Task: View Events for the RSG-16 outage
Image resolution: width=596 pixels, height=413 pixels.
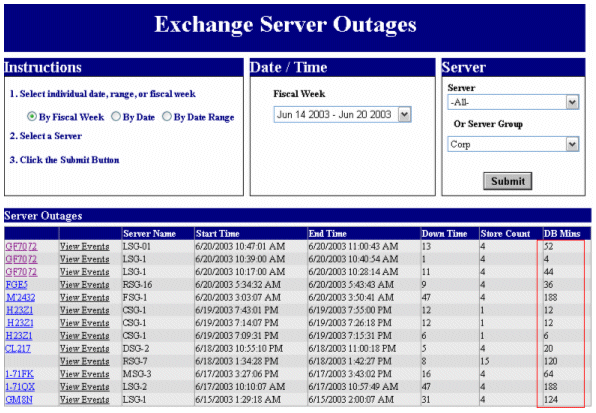Action: coord(84,285)
